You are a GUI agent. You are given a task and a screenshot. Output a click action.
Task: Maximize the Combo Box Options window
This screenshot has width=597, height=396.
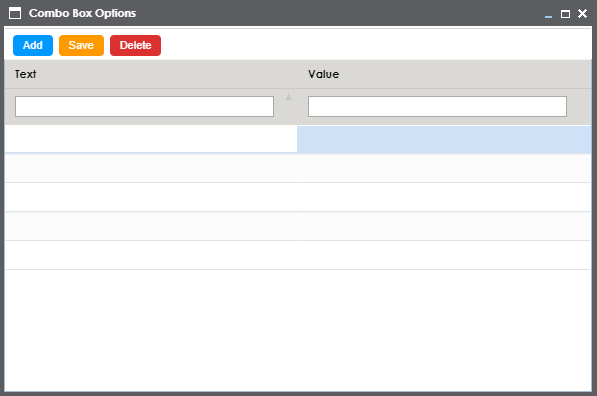565,14
